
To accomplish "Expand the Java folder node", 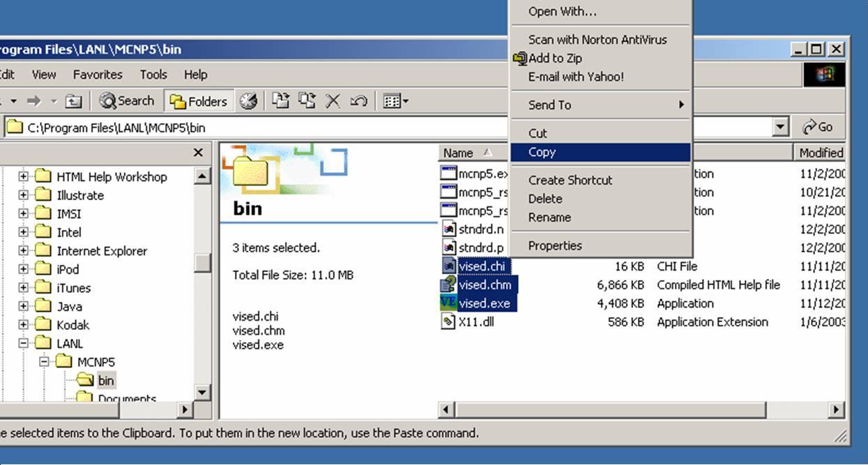I will (24, 306).
